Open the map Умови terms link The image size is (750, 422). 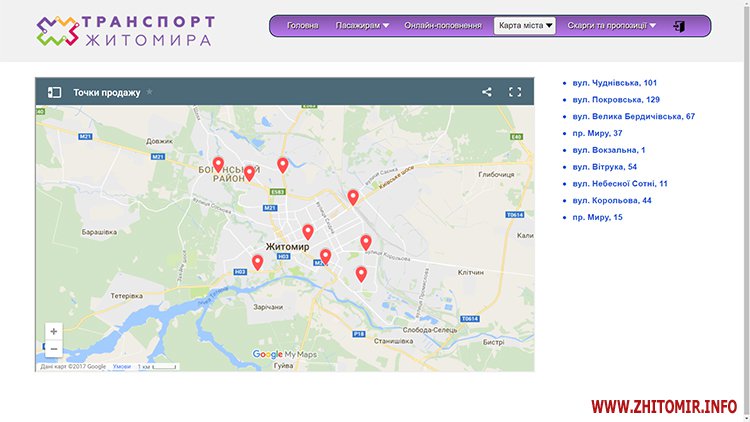pos(122,367)
